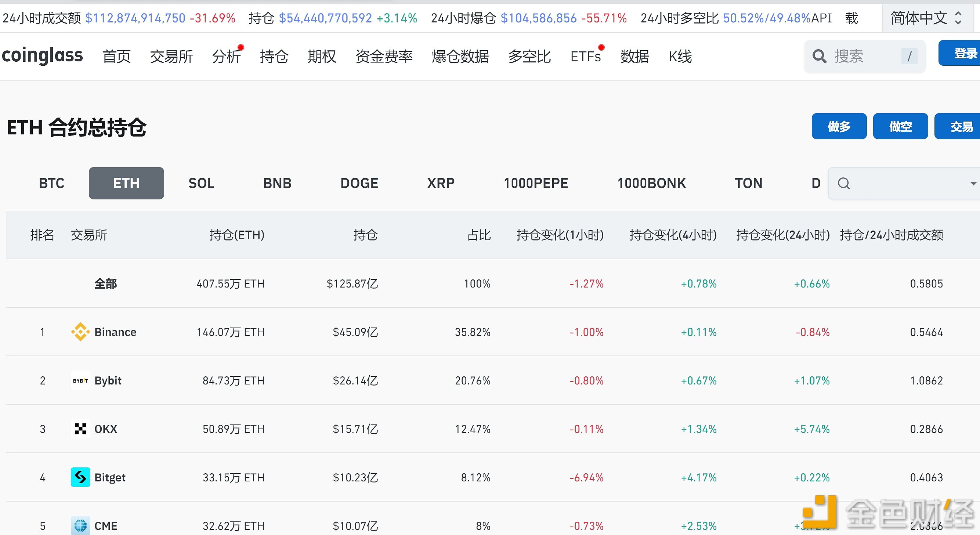Click the Binance exchange logo
The image size is (980, 535).
click(80, 332)
